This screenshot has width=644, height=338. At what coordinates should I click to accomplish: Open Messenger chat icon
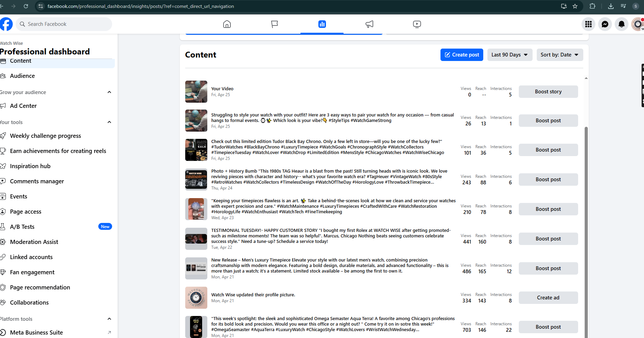605,24
